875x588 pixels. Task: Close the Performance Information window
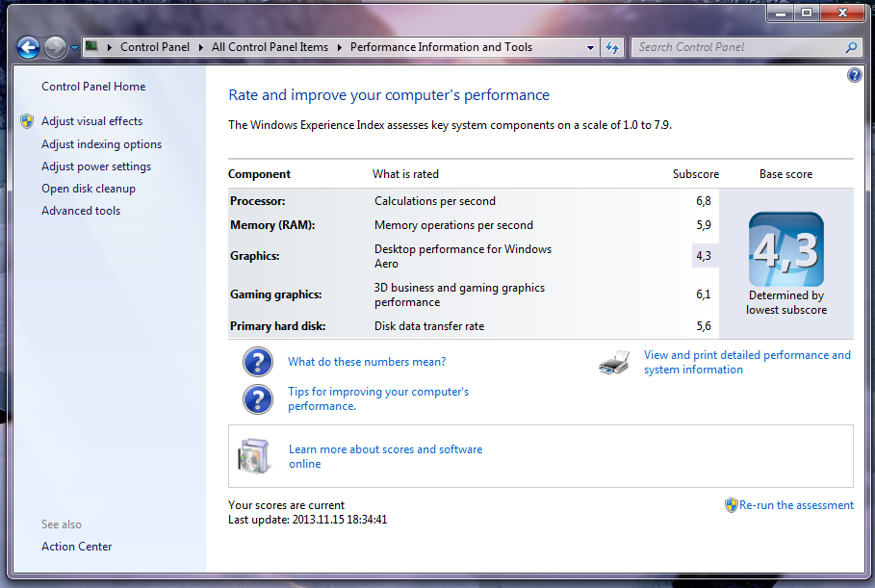click(x=842, y=13)
